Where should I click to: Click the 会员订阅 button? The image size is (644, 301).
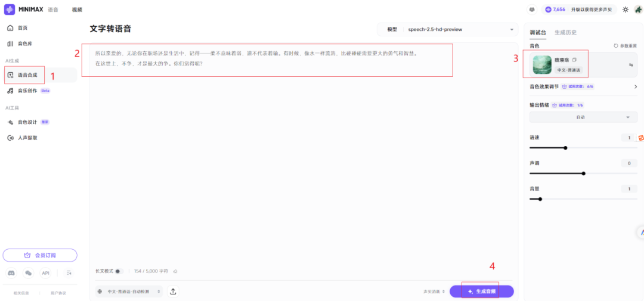(40, 255)
